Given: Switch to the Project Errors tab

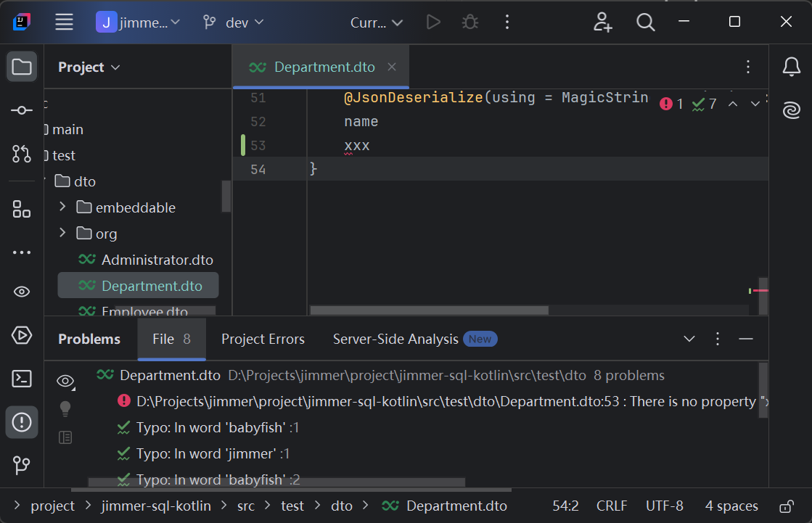Looking at the screenshot, I should [263, 339].
